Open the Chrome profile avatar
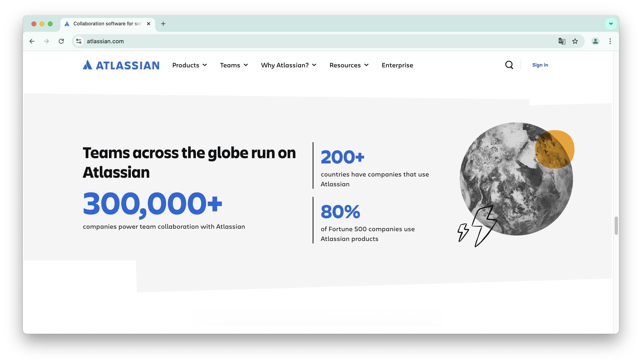642x364 pixels. (595, 41)
